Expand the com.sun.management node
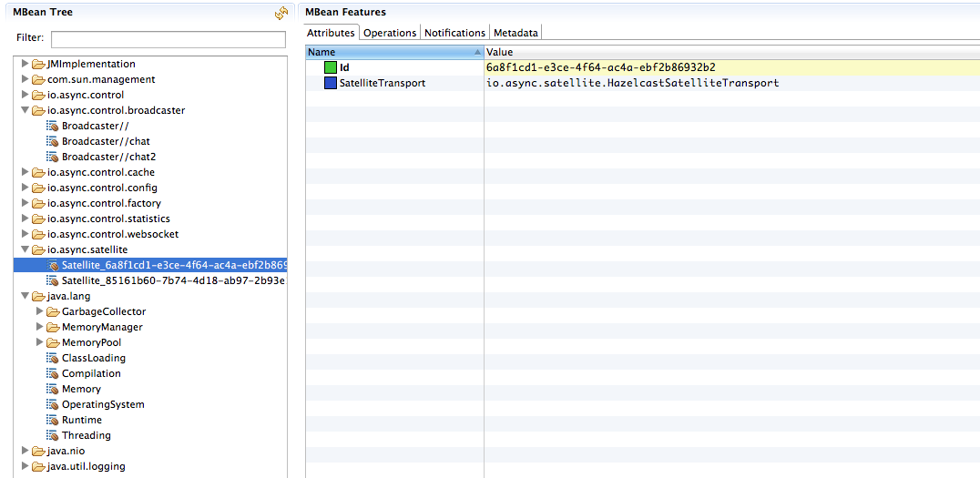 pos(25,79)
